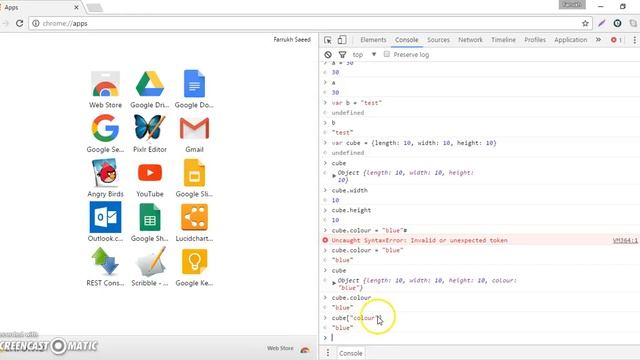Open the Google Slides app icon
Viewport: 640px width, 360px height.
(194, 173)
